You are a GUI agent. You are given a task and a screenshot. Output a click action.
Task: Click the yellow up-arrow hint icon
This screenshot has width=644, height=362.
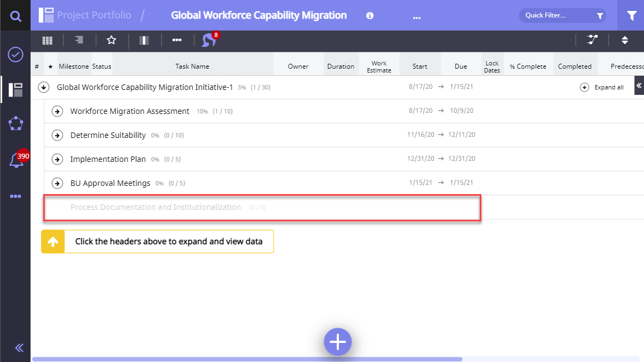click(x=53, y=242)
